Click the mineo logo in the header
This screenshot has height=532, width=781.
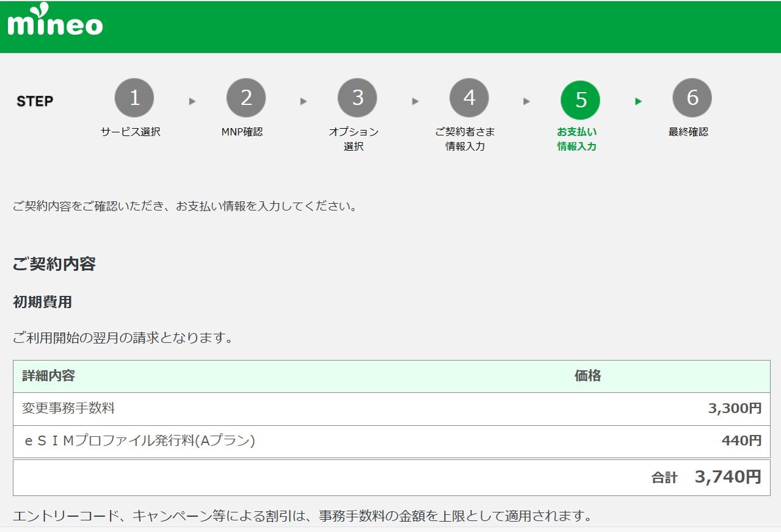click(x=55, y=21)
